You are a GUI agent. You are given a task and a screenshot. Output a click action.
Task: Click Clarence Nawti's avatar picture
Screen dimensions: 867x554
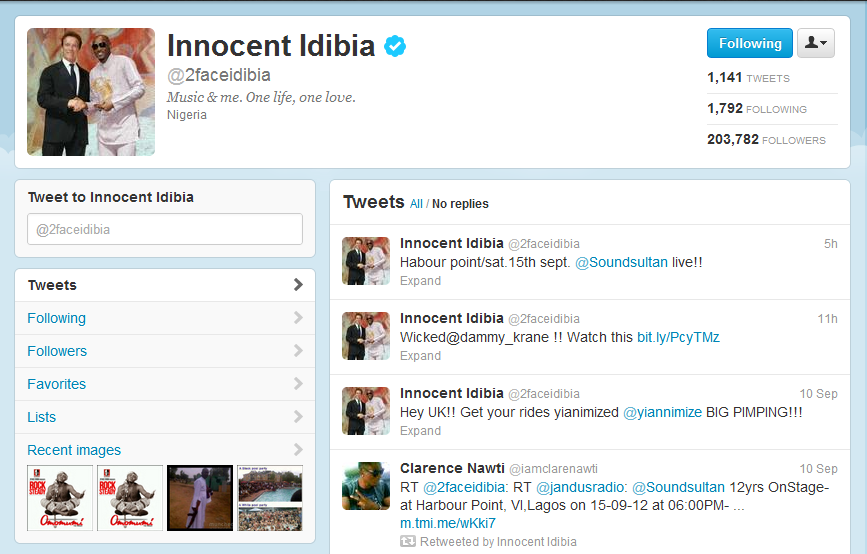[x=365, y=485]
